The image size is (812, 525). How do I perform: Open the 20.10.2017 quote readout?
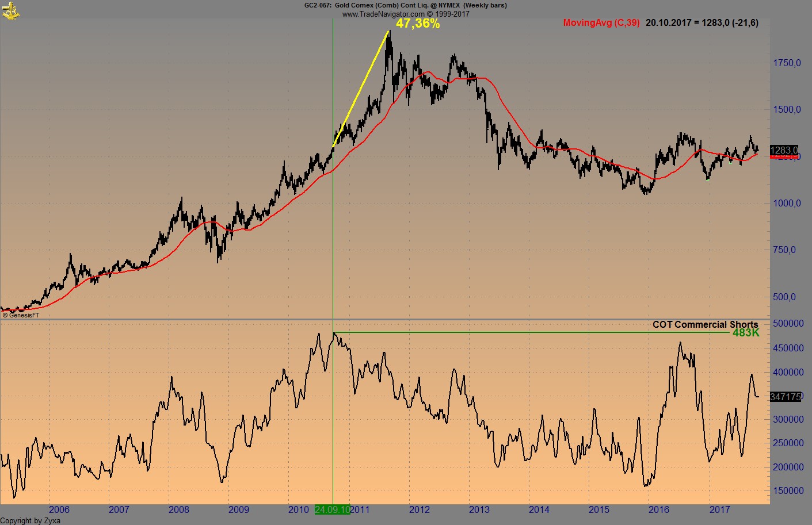coord(701,23)
